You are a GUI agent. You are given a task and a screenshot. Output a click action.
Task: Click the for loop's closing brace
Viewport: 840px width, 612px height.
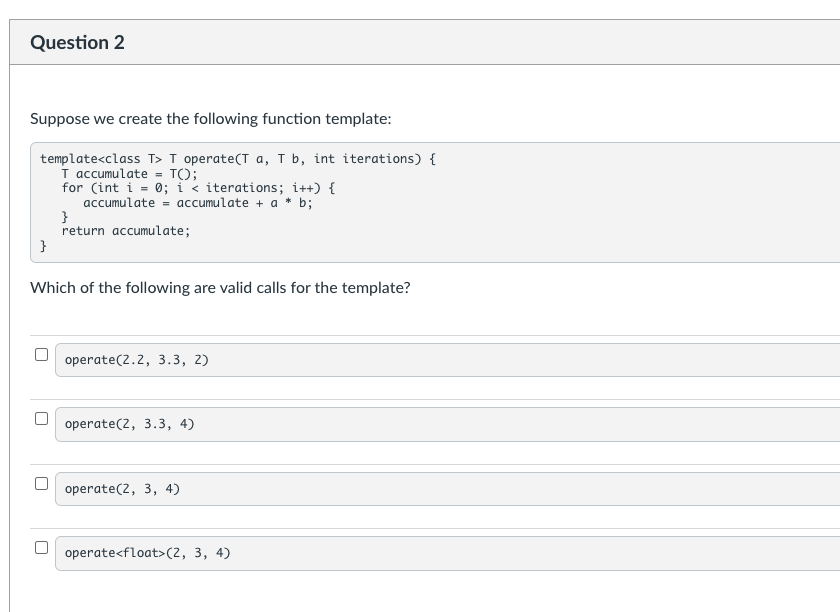click(65, 217)
